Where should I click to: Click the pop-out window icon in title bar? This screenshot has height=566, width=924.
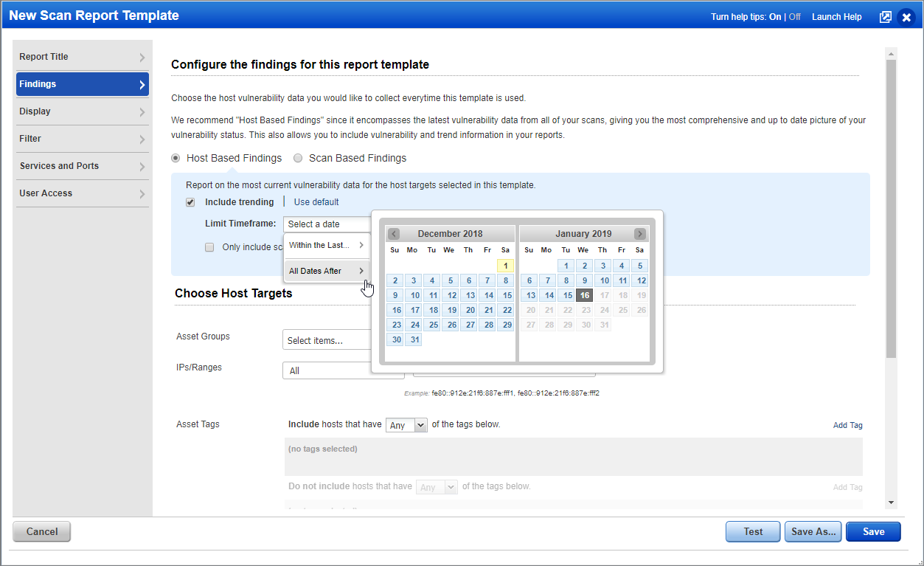coord(885,16)
